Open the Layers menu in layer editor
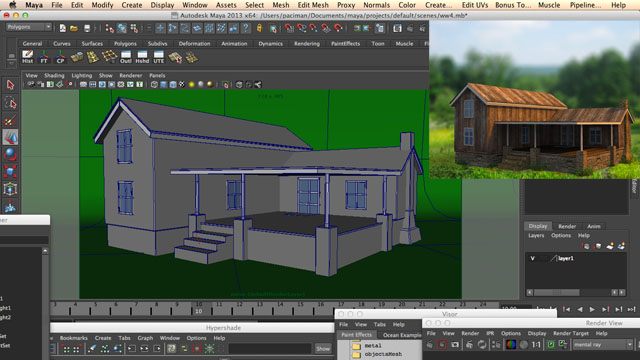The image size is (640, 360). 536,236
